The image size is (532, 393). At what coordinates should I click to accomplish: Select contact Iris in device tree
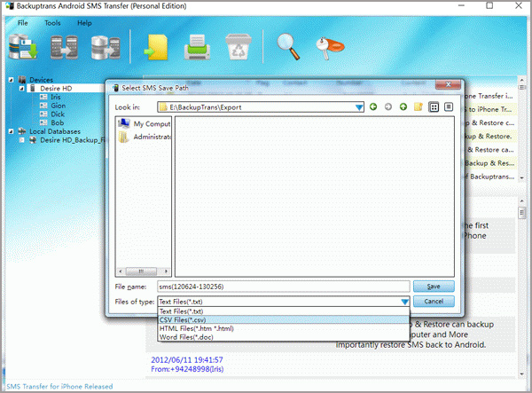pyautogui.click(x=56, y=97)
